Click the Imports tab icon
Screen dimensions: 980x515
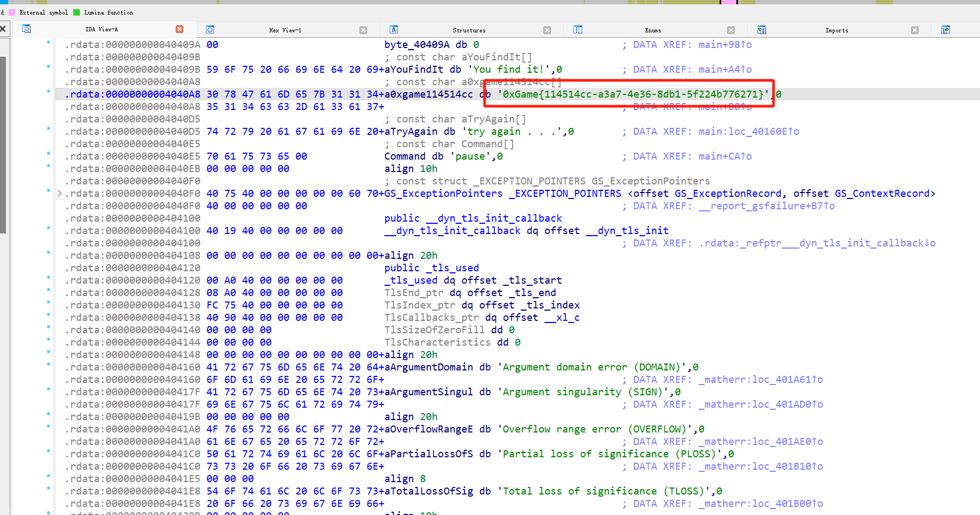(762, 30)
